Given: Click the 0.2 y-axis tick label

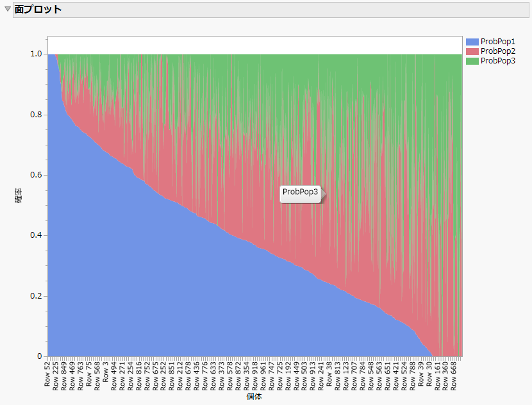Looking at the screenshot, I should 36,296.
